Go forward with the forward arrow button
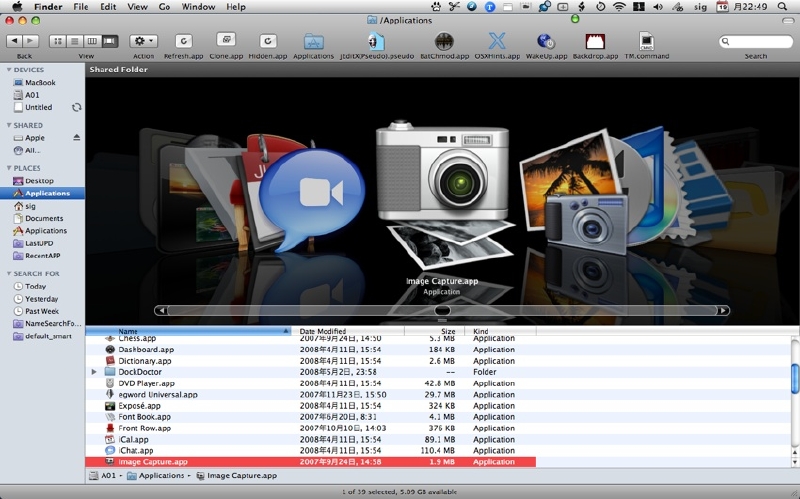Viewport: 800px width, 499px height. coord(31,41)
